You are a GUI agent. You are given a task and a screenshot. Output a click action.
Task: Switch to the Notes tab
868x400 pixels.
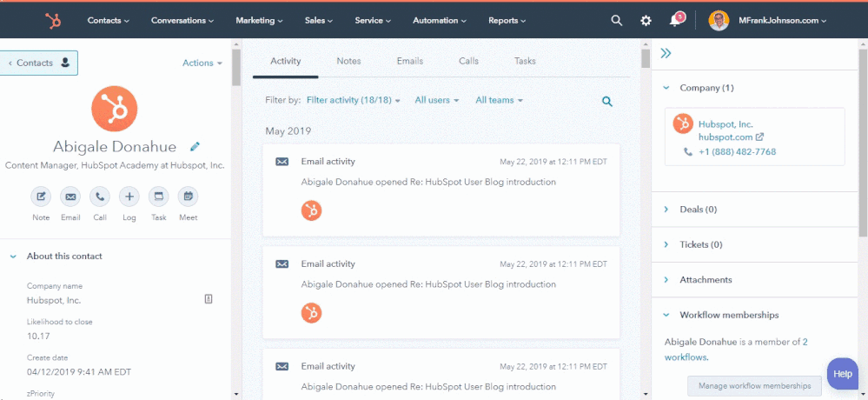click(348, 61)
